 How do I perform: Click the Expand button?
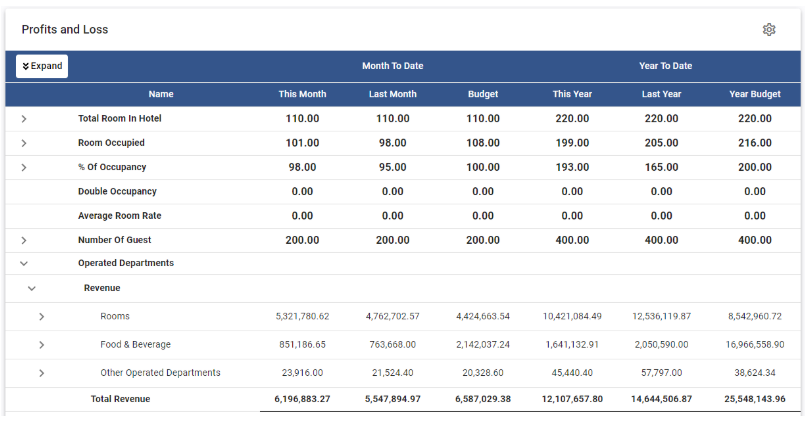(41, 66)
